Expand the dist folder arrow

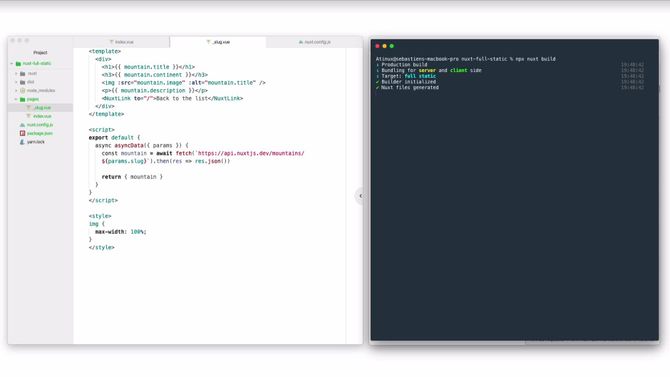tap(16, 82)
